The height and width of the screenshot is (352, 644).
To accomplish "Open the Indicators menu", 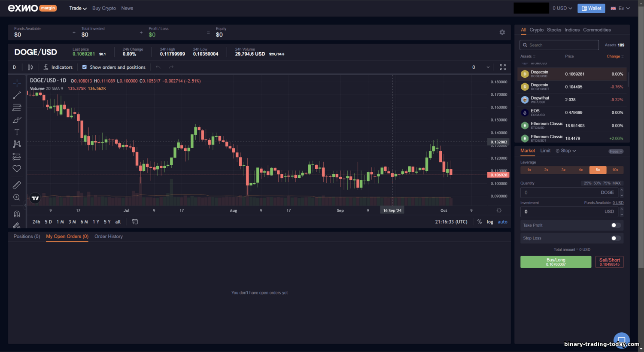I will tap(58, 67).
